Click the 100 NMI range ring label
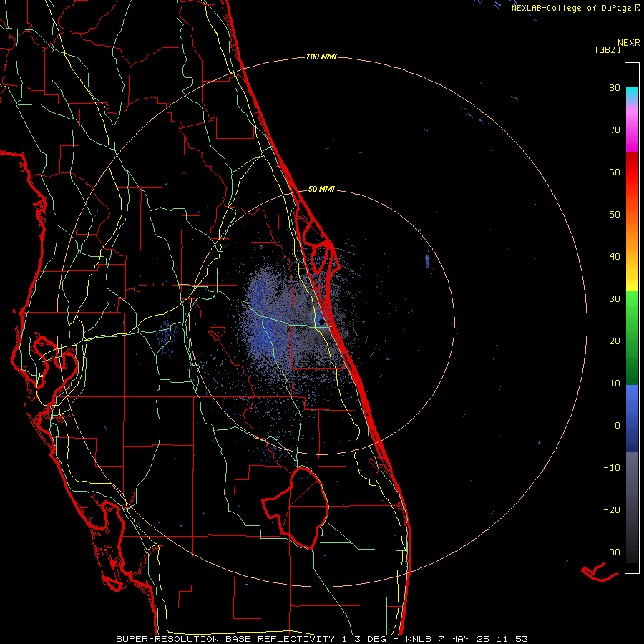 point(321,57)
